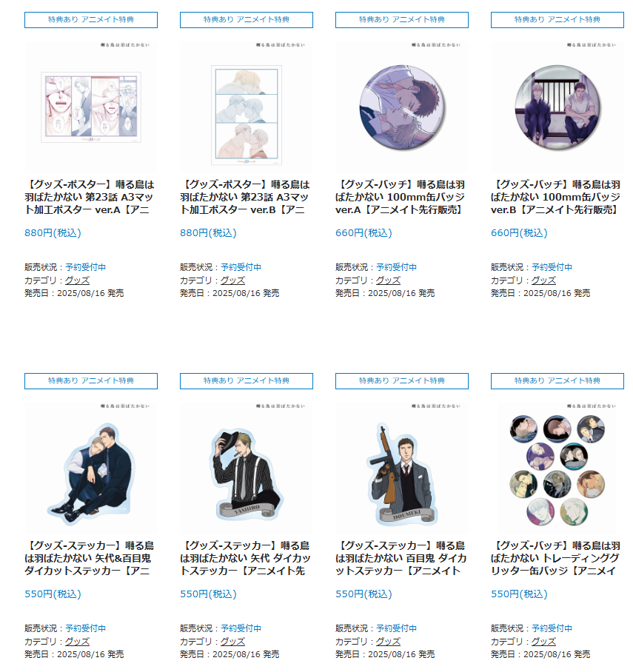Open the 100mm缶バッジ ver.A title link

coord(401,197)
